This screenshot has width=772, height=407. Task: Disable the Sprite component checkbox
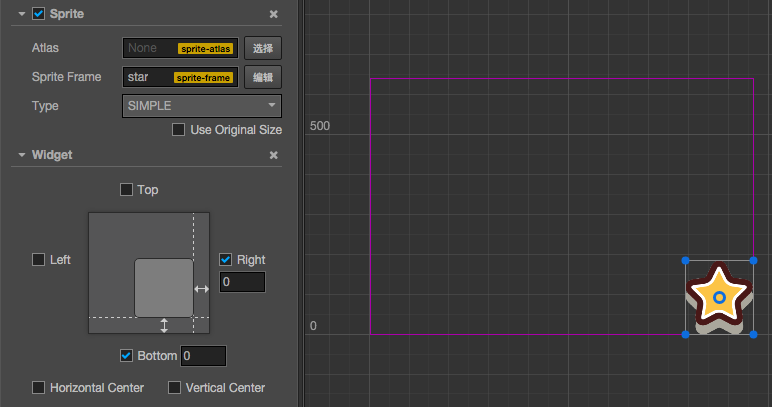pyautogui.click(x=39, y=14)
